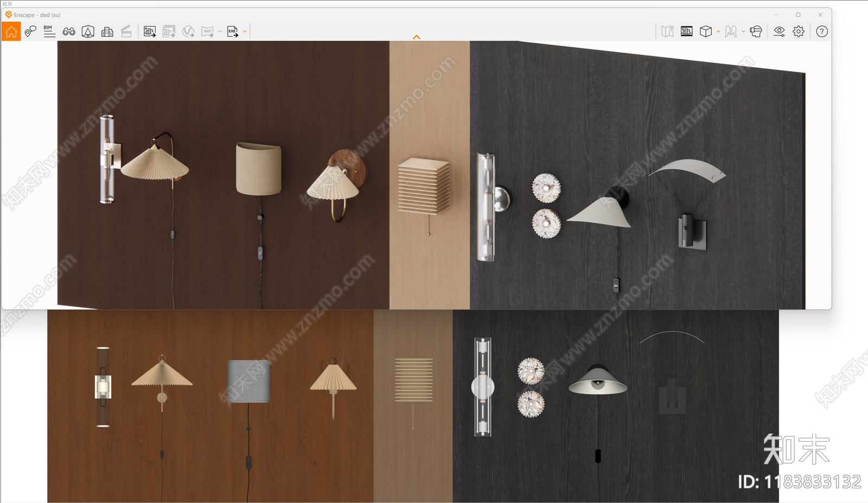This screenshot has height=503, width=868.
Task: Toggle Safe Frame icon
Action: pyautogui.click(x=687, y=31)
